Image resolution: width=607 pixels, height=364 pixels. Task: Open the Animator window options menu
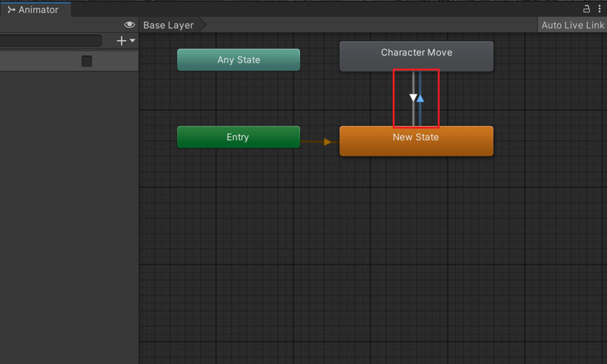point(599,9)
